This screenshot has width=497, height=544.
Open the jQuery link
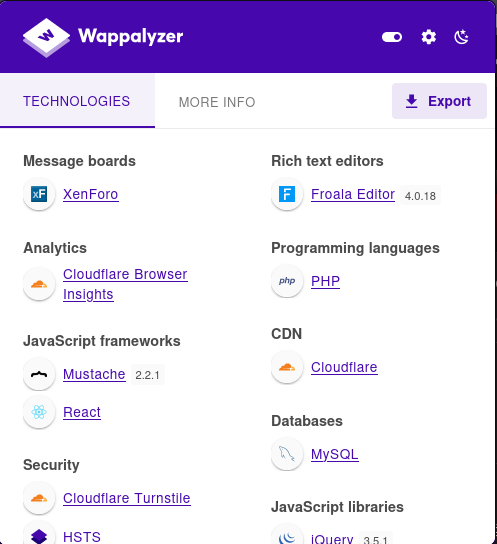[332, 539]
